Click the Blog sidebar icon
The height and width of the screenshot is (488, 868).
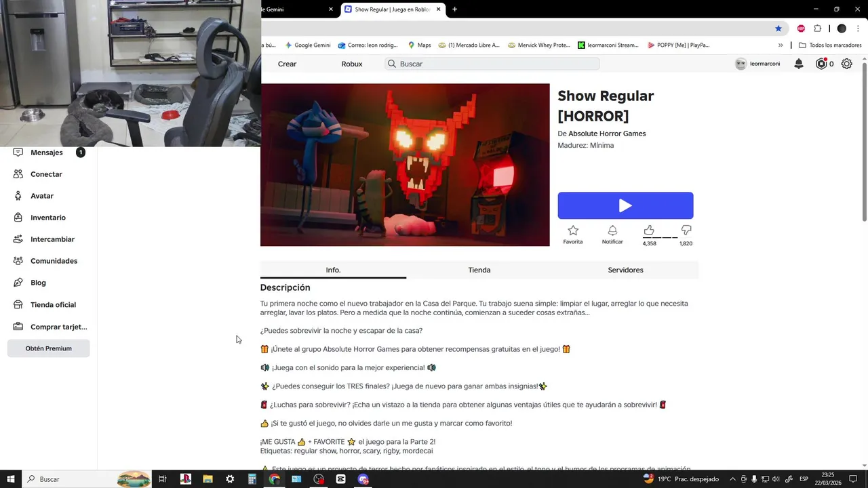pos(18,283)
